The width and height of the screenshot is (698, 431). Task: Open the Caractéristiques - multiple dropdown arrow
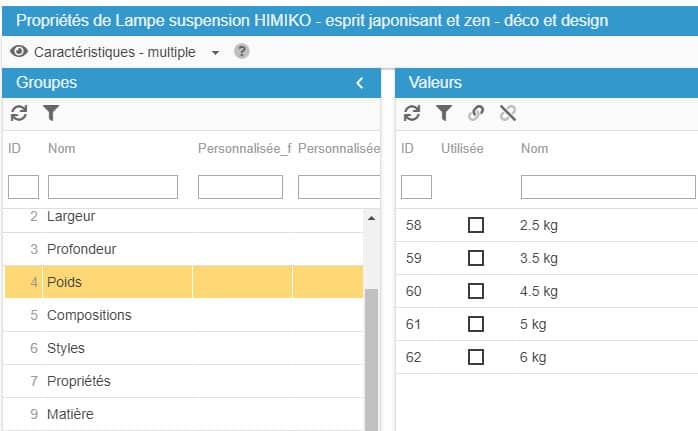click(x=215, y=52)
